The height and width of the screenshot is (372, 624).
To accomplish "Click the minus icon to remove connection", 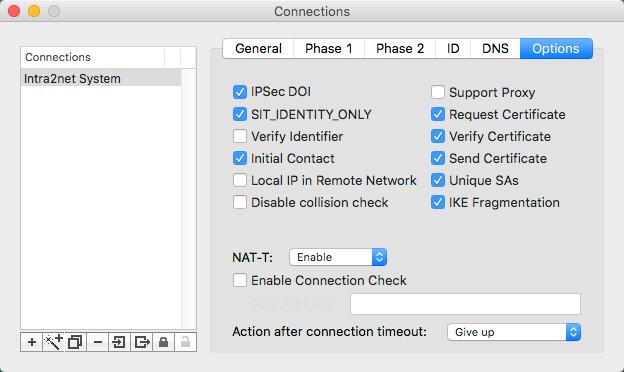I will 98,342.
